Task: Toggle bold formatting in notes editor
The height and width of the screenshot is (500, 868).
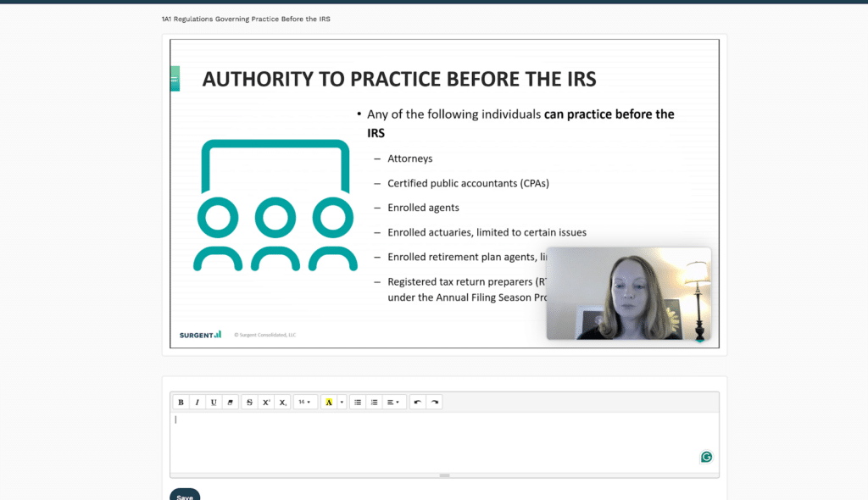Action: pyautogui.click(x=181, y=403)
